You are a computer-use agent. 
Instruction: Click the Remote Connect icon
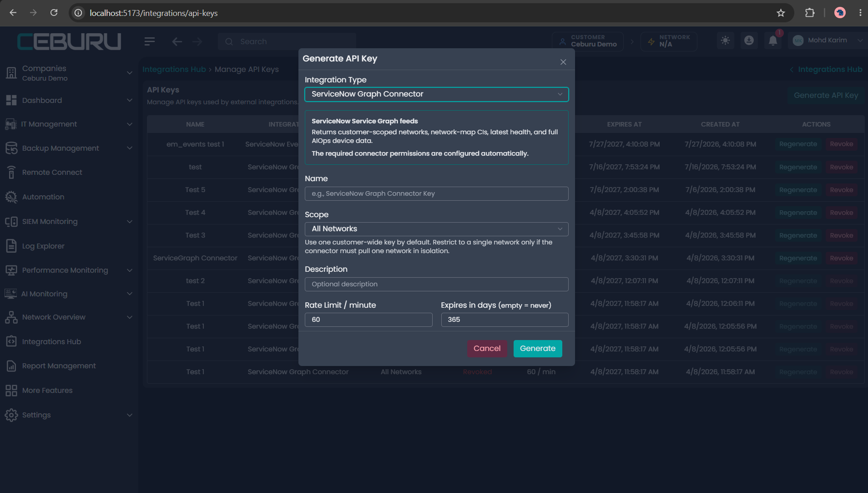11,172
